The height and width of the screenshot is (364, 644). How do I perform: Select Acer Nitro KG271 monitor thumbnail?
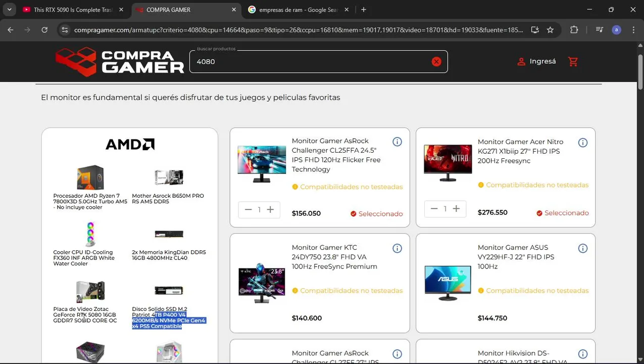(448, 163)
